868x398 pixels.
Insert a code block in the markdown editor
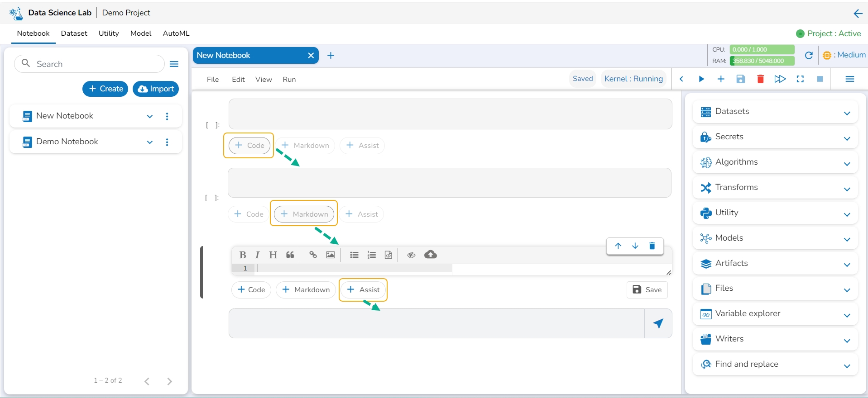tap(388, 255)
